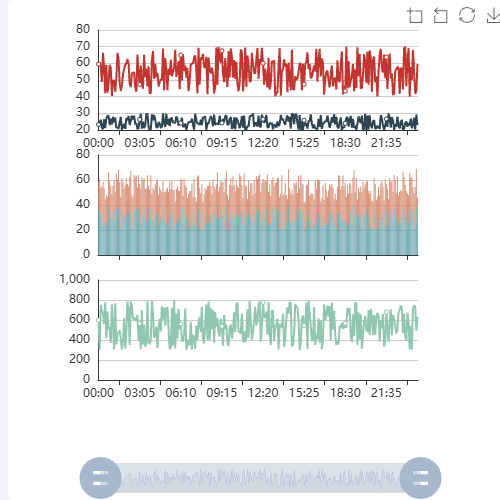Click the right handle of the zoom slider
The width and height of the screenshot is (500, 500).
[x=420, y=478]
